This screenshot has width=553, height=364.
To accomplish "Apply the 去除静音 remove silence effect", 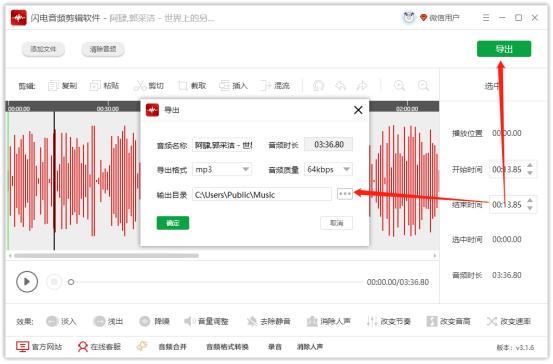I will 268,321.
